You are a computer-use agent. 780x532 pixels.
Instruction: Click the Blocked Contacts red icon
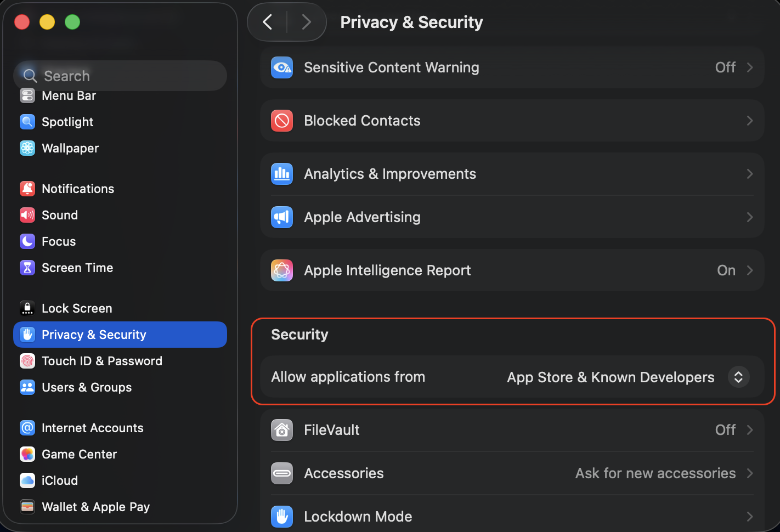pos(282,121)
